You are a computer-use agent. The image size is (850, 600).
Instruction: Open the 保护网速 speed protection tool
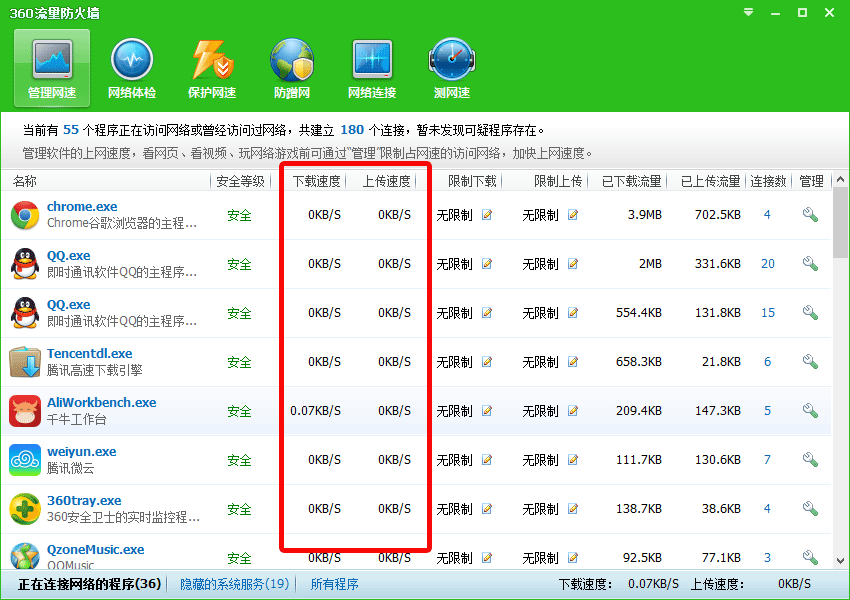point(212,68)
